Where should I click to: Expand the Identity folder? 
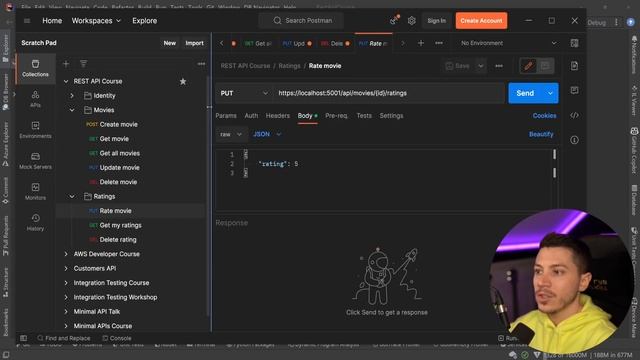72,96
